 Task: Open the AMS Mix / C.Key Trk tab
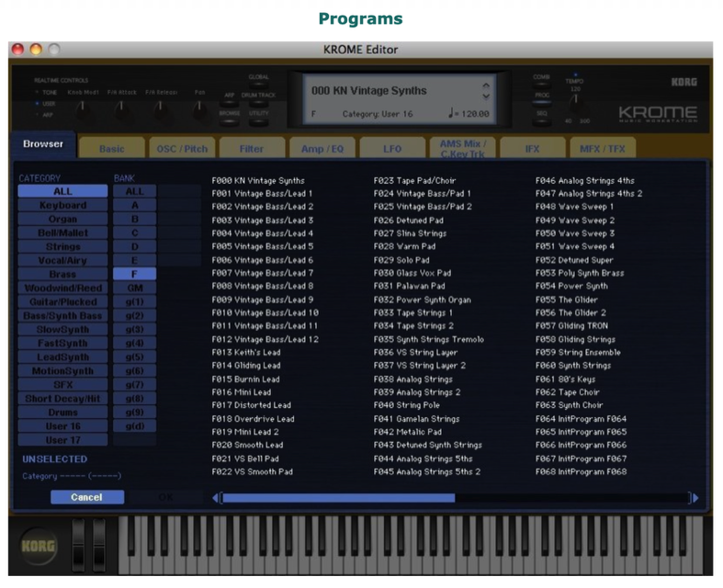click(462, 149)
